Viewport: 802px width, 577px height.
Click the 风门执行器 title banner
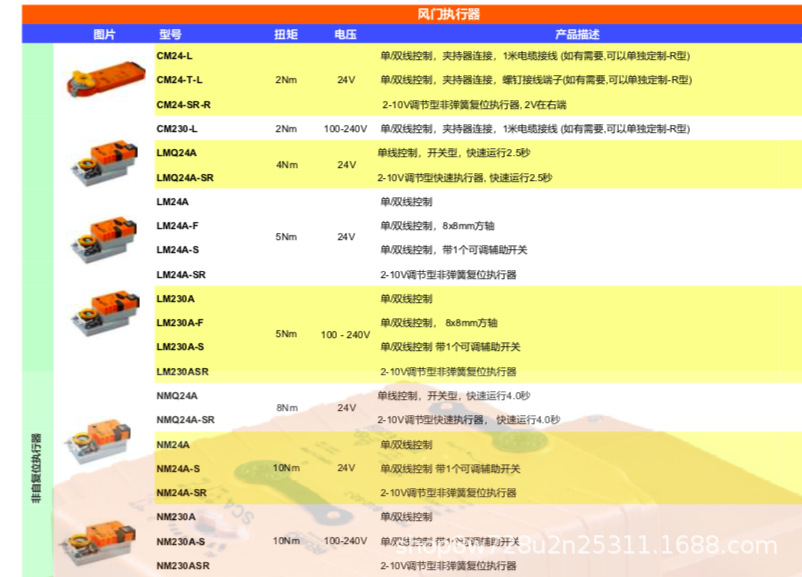point(448,14)
